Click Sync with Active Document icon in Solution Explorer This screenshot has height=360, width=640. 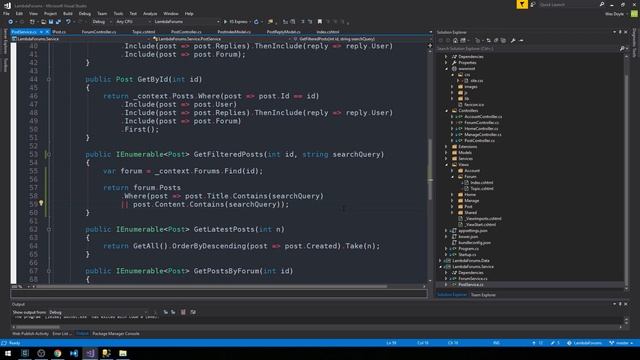(x=489, y=40)
